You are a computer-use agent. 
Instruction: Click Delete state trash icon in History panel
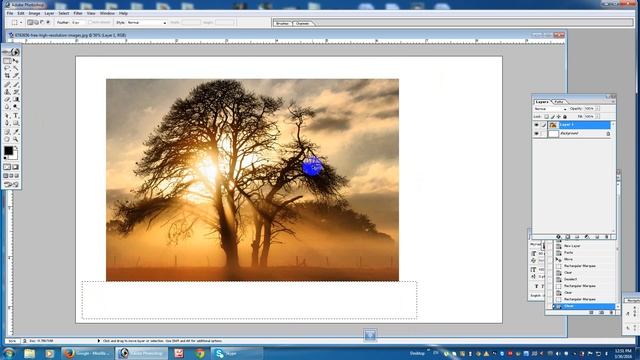click(x=611, y=312)
